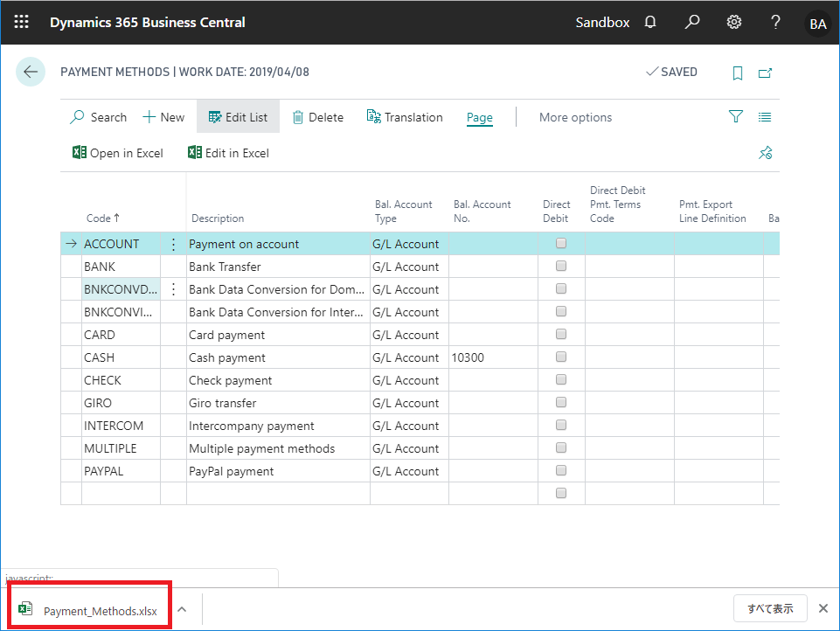Select the BANK code cell
The height and width of the screenshot is (631, 840).
tap(121, 267)
